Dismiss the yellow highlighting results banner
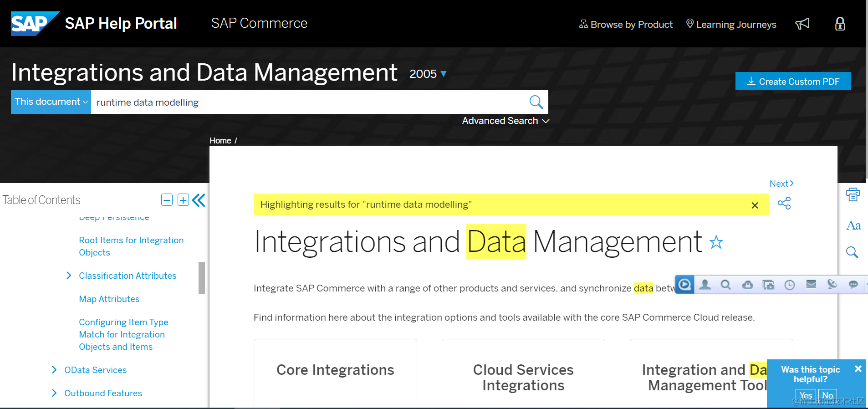The width and height of the screenshot is (868, 409). (x=755, y=205)
